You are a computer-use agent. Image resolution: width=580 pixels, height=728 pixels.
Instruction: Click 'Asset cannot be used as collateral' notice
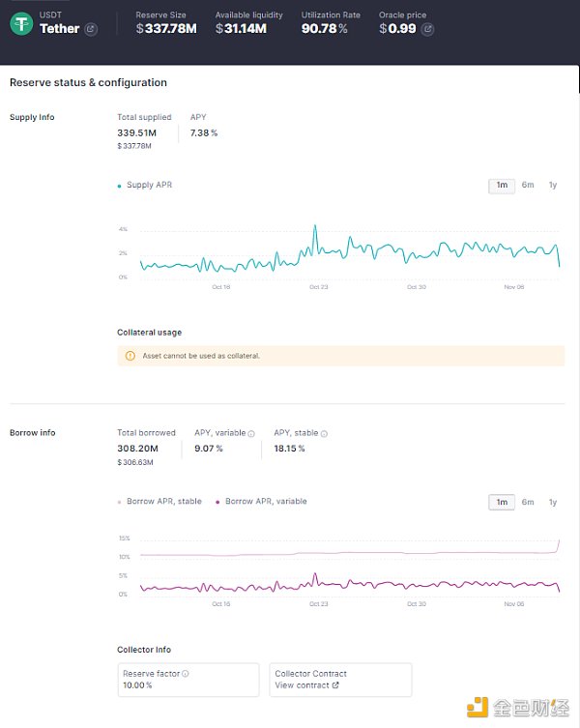point(341,356)
